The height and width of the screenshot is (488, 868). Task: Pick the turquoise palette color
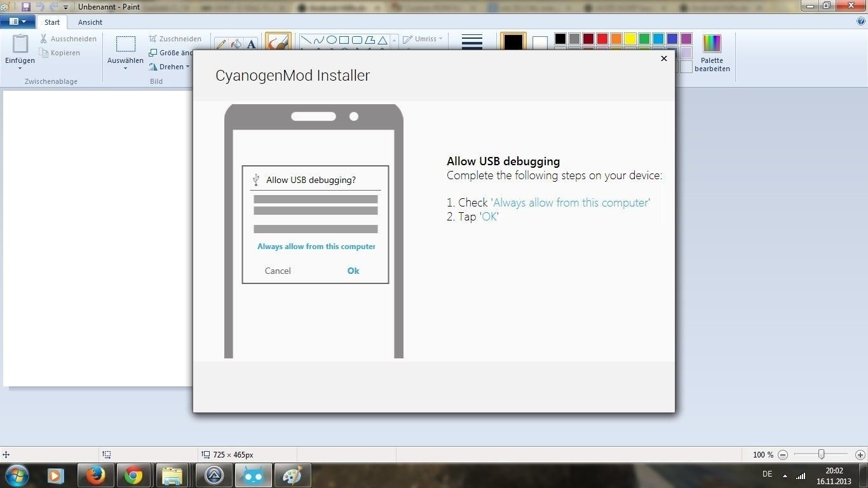click(x=658, y=39)
